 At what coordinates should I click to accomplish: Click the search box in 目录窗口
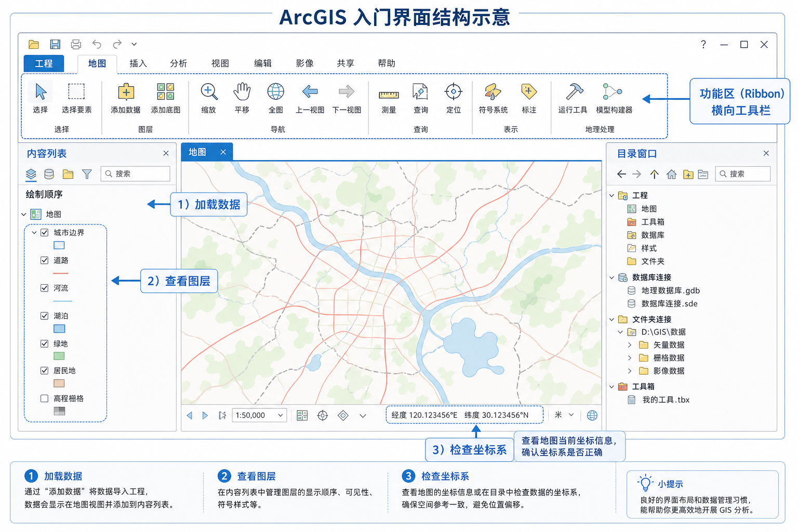(x=742, y=174)
